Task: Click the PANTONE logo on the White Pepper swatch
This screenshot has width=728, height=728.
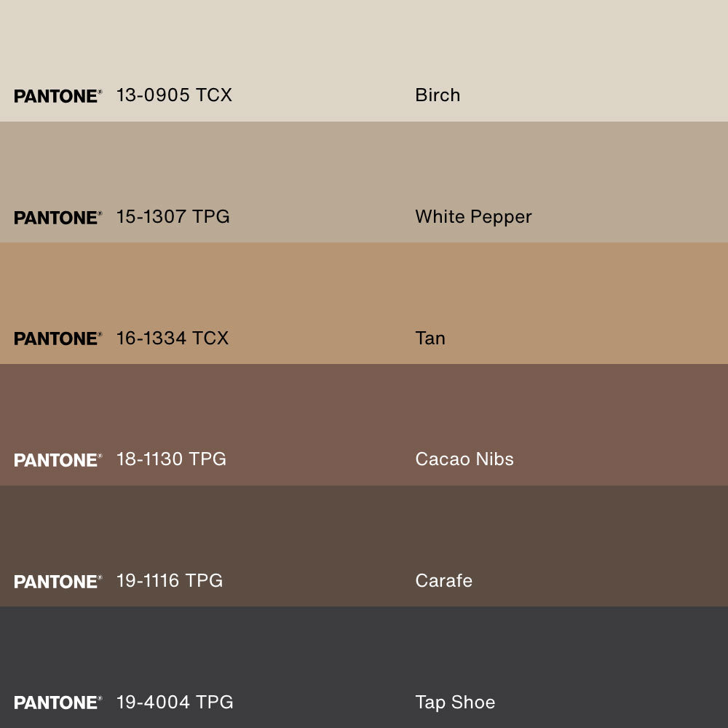Action: (x=58, y=218)
